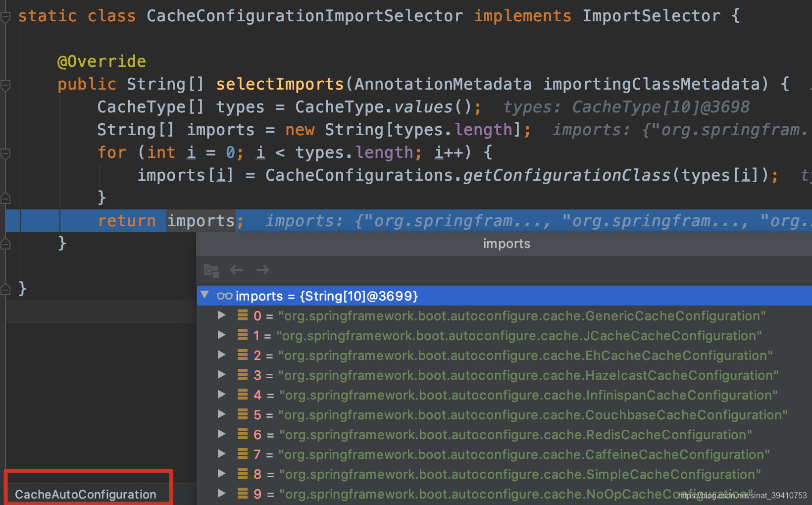This screenshot has width=812, height=505.
Task: Click the array element icon for index 7
Action: pyautogui.click(x=243, y=454)
